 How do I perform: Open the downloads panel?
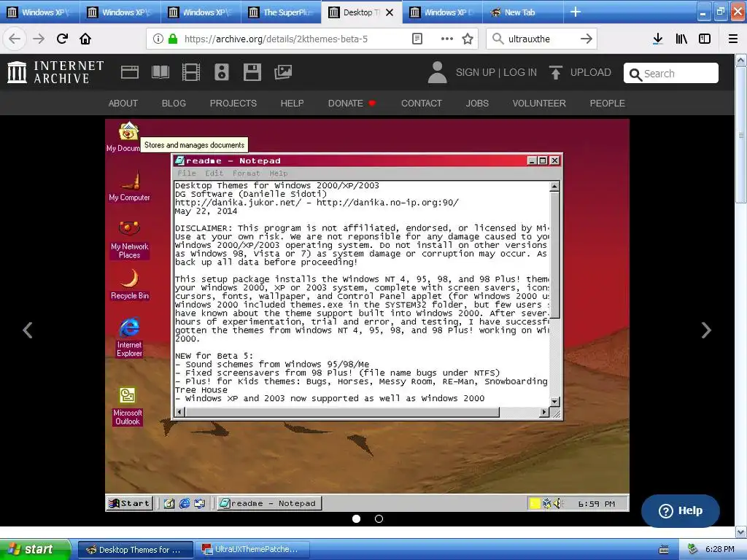point(658,39)
